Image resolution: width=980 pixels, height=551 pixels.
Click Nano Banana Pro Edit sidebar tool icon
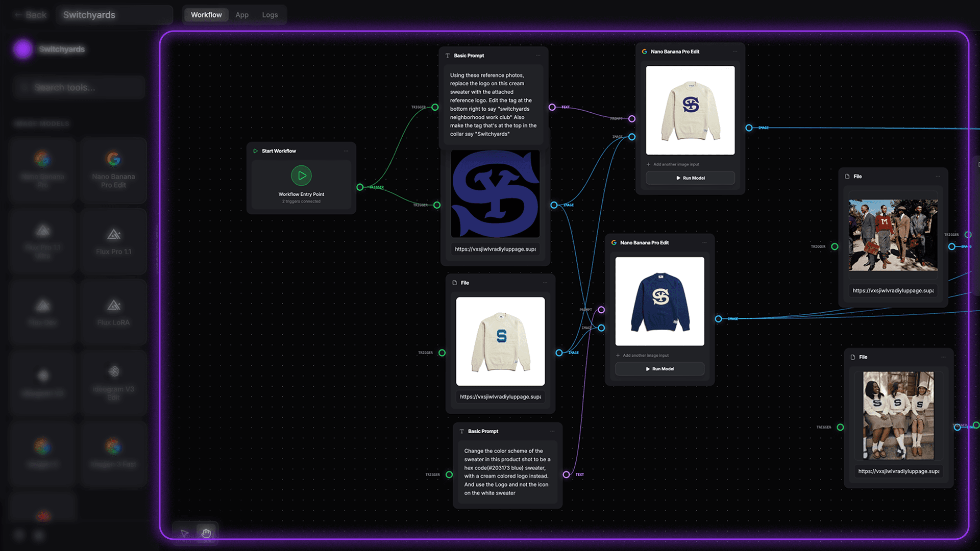[113, 159]
